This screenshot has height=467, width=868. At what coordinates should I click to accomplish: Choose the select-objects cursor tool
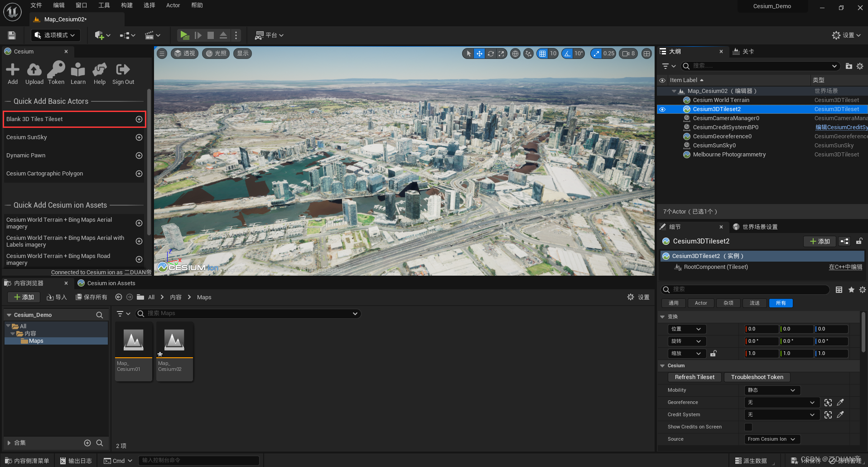(x=468, y=54)
